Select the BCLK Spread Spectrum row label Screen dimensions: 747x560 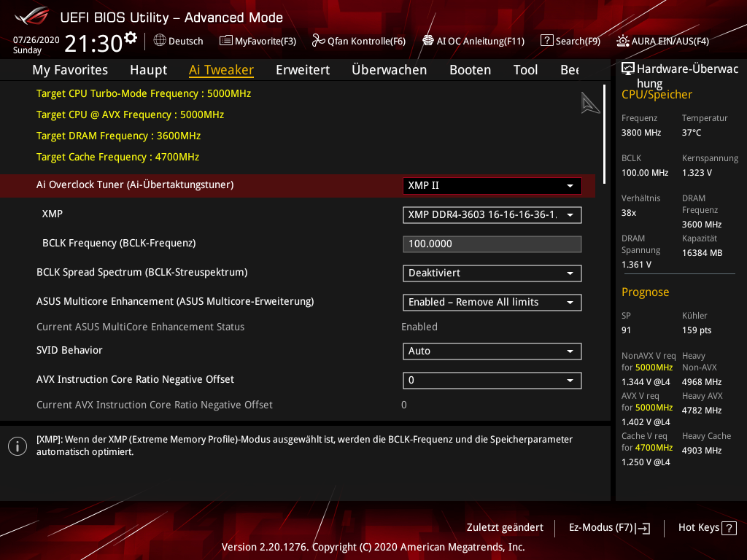point(142,273)
